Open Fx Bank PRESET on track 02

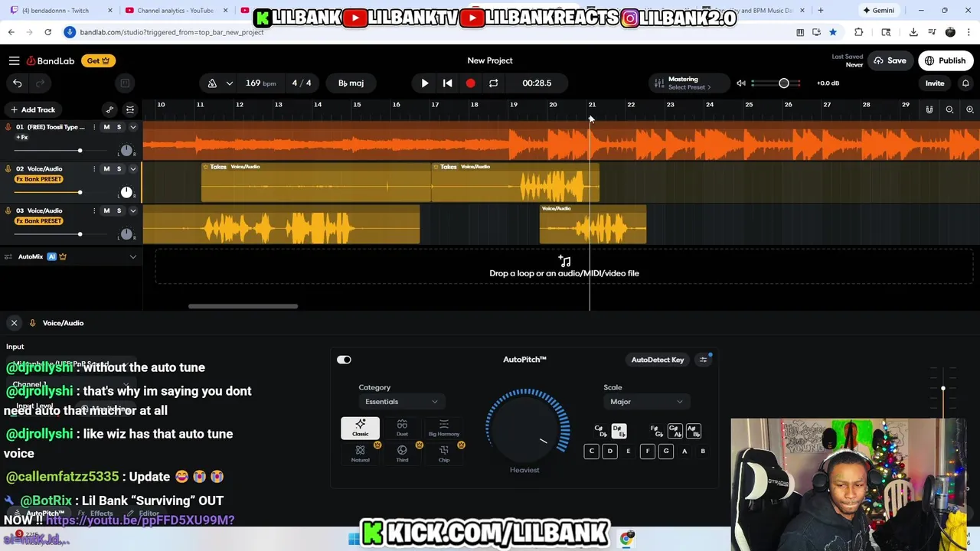click(x=39, y=179)
